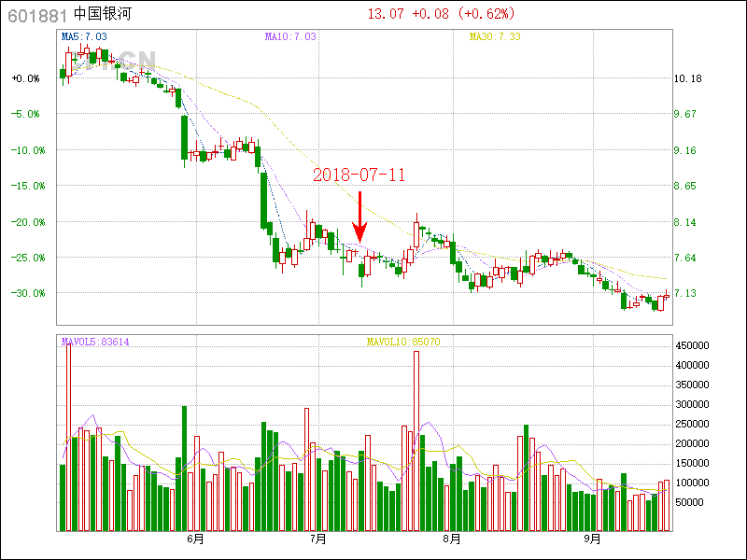Select the MA5:7.03 indicator label
The width and height of the screenshot is (747, 560).
pyautogui.click(x=84, y=36)
